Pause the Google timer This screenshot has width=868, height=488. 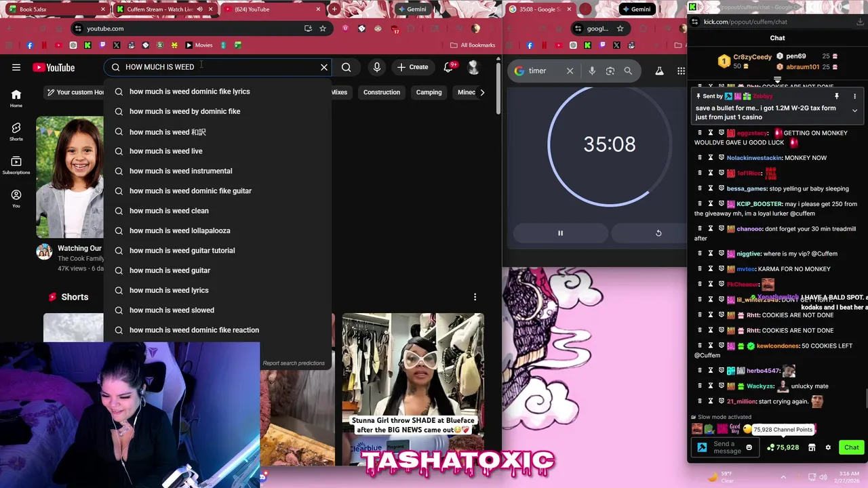point(560,233)
